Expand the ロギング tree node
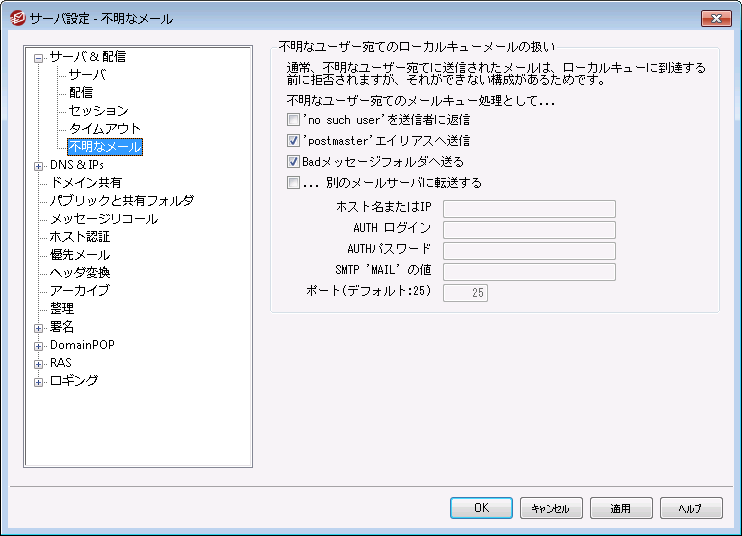Screen dimensions: 742x536 point(39,381)
